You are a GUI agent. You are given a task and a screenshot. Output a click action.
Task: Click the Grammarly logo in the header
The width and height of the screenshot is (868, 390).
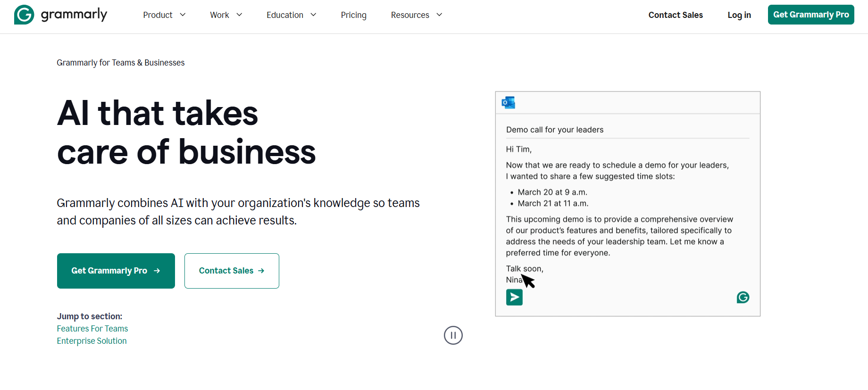[x=61, y=15]
